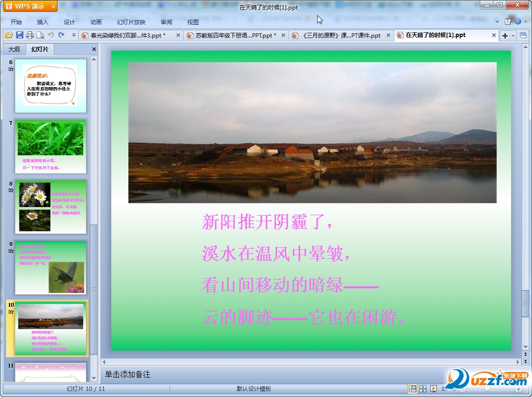Switch to normal view icon in status bar
Screen dimensions: 532x397
click(x=413, y=388)
